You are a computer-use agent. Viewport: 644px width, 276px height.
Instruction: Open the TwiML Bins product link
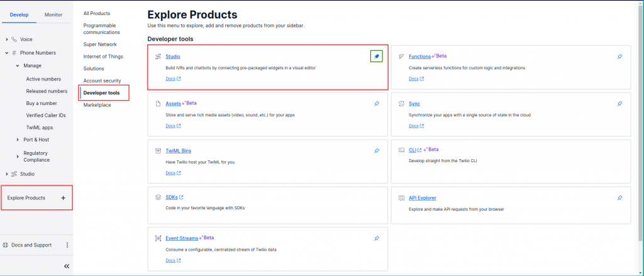pyautogui.click(x=178, y=151)
